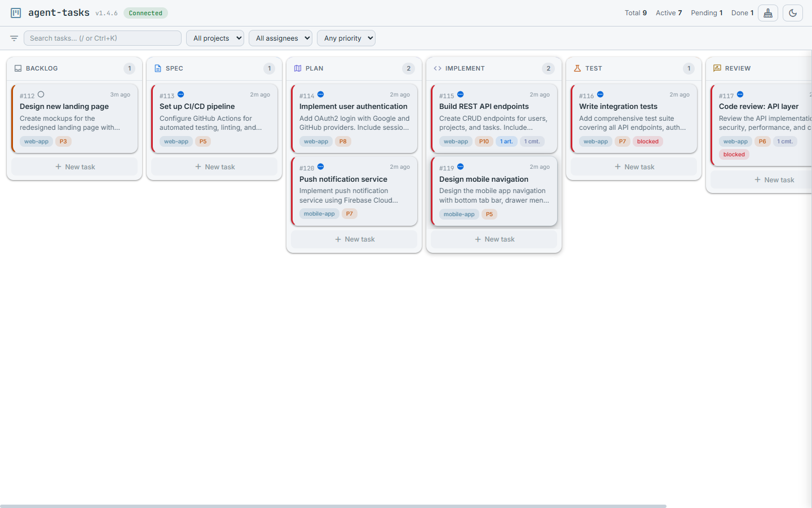Click the blue status dot on task #113

(x=181, y=95)
